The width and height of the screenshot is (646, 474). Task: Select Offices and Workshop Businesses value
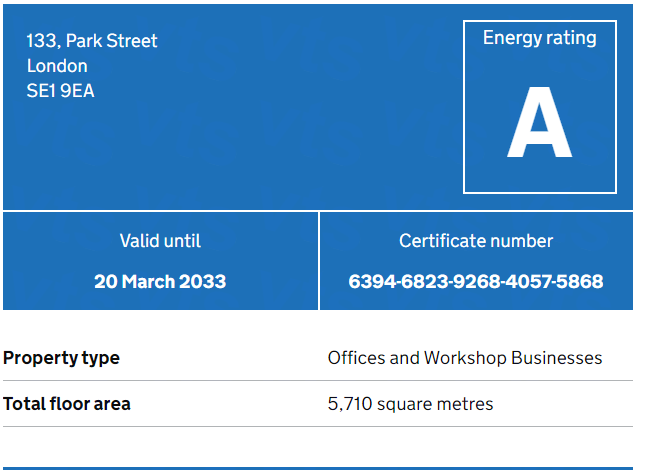point(465,358)
